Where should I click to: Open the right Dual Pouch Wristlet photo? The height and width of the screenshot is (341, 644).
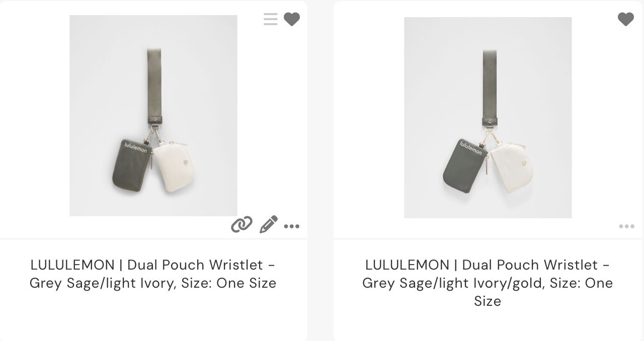(488, 118)
